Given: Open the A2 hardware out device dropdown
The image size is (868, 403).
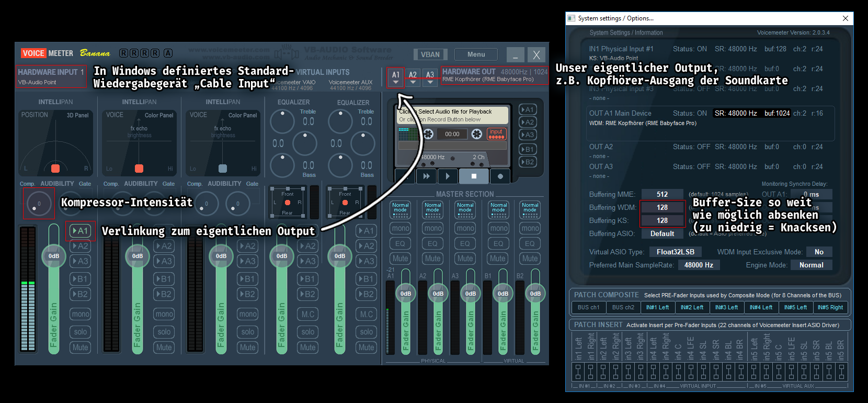Looking at the screenshot, I should (x=413, y=78).
